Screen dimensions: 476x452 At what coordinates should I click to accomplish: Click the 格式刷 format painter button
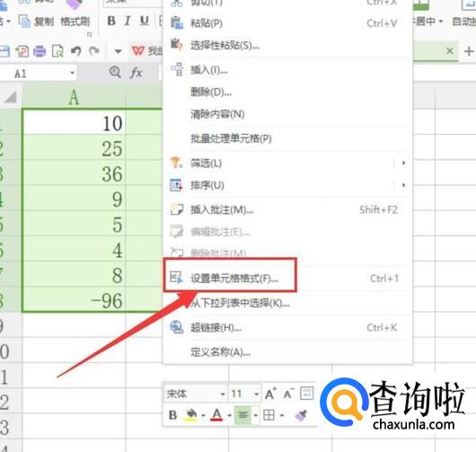point(75,22)
